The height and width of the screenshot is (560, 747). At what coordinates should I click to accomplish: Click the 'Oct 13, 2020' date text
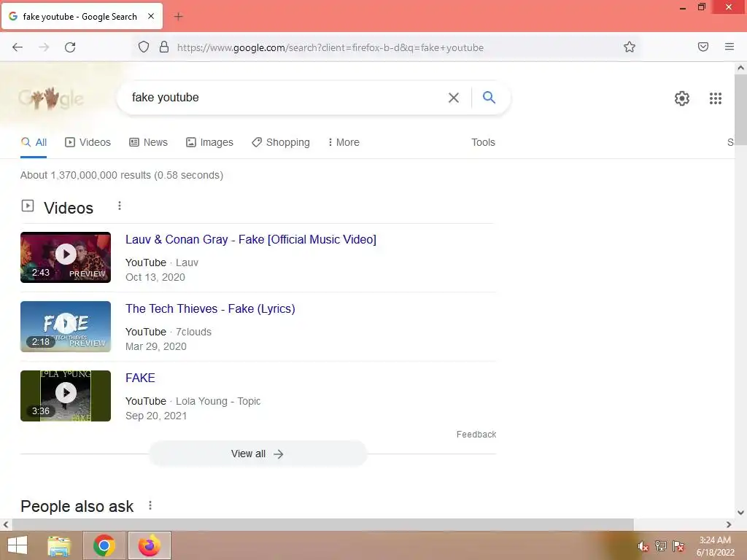pyautogui.click(x=155, y=277)
